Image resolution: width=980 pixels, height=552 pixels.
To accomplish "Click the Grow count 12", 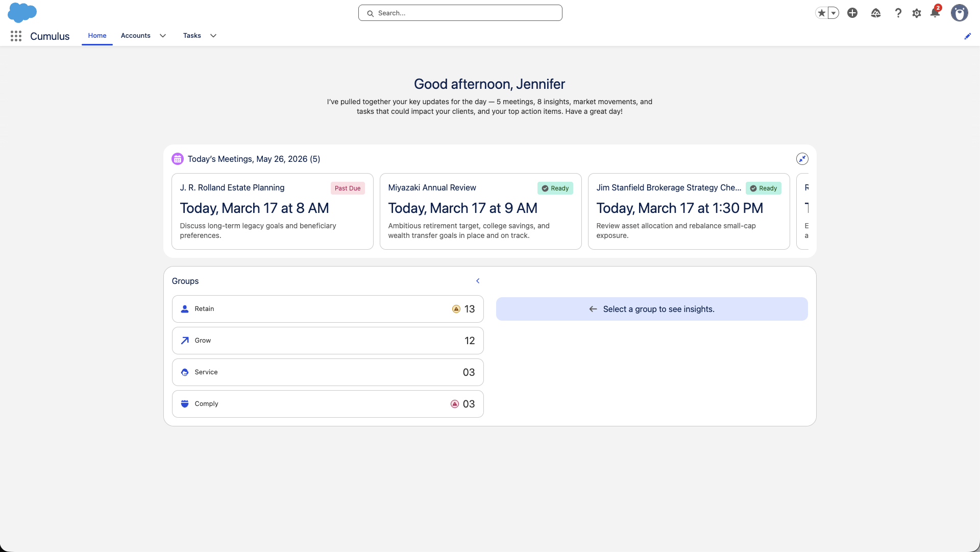I will 470,341.
